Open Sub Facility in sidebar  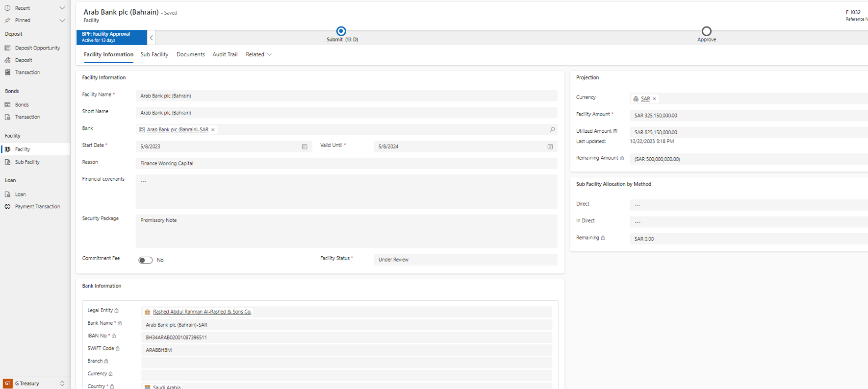click(x=27, y=162)
